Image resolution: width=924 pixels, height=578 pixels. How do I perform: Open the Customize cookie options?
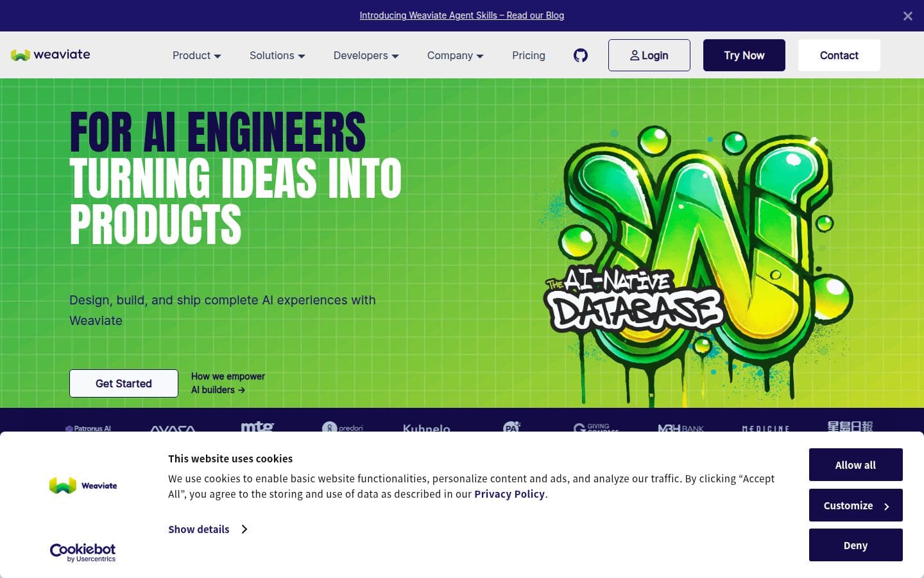(855, 505)
